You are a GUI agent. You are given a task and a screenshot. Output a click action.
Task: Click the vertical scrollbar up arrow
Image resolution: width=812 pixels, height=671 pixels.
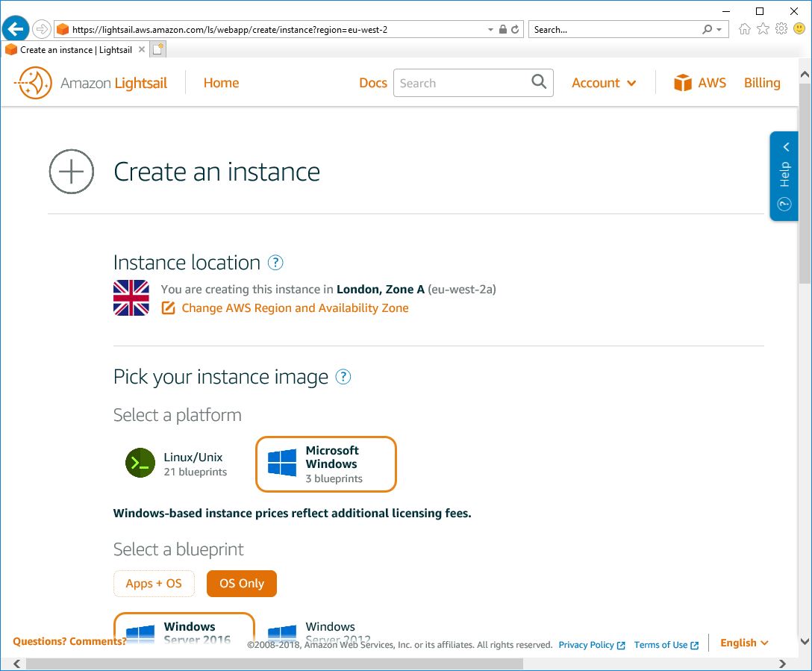tap(805, 74)
